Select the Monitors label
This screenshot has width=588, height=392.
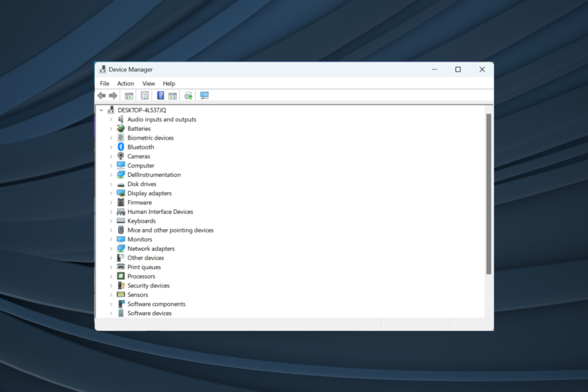(140, 239)
